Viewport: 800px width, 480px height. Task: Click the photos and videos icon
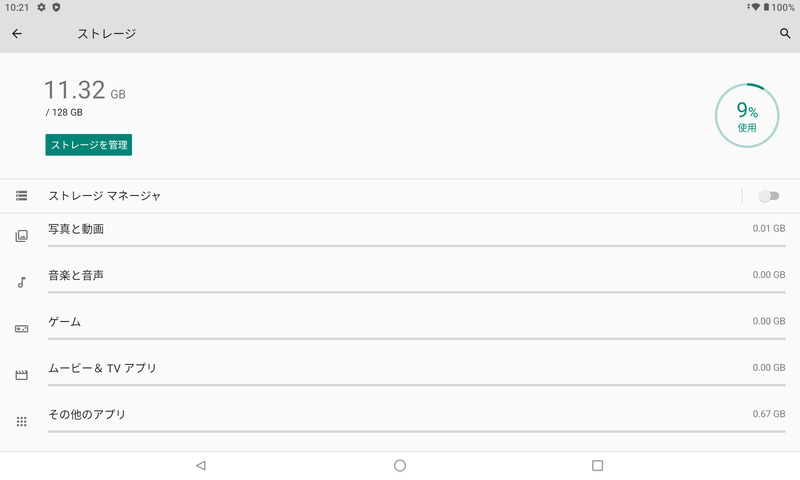[x=21, y=236]
